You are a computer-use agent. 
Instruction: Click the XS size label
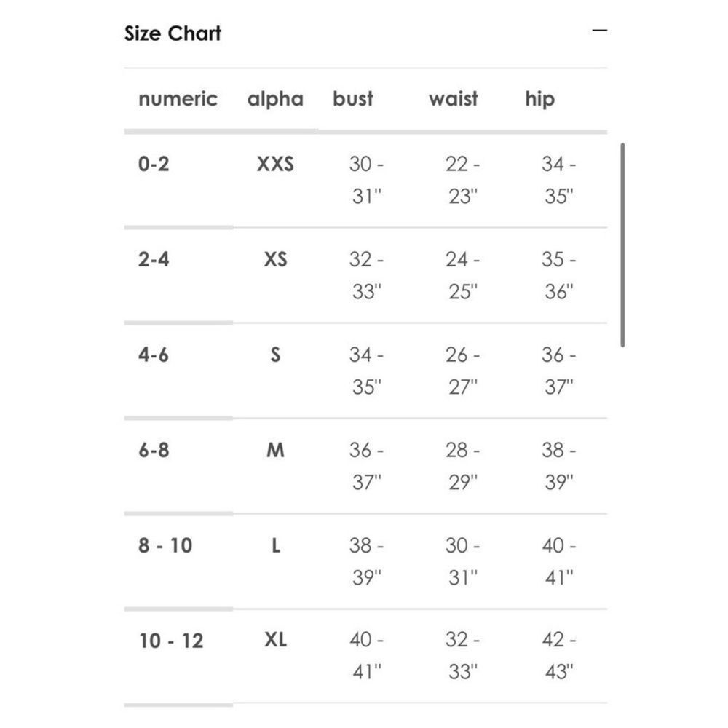[x=275, y=259]
